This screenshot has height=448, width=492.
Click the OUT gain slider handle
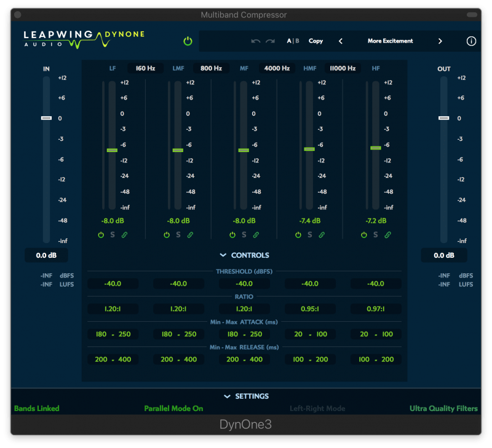point(443,118)
